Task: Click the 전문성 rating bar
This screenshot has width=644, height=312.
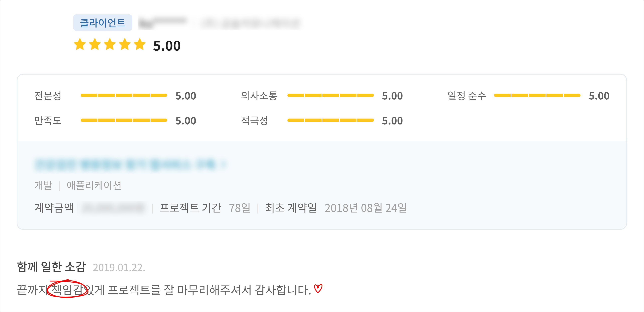Action: [124, 95]
